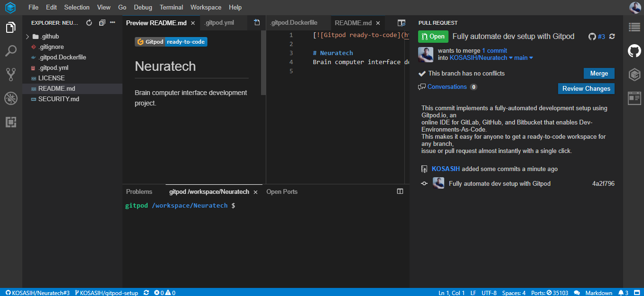Open the GitHub pull request side panel

[x=634, y=51]
